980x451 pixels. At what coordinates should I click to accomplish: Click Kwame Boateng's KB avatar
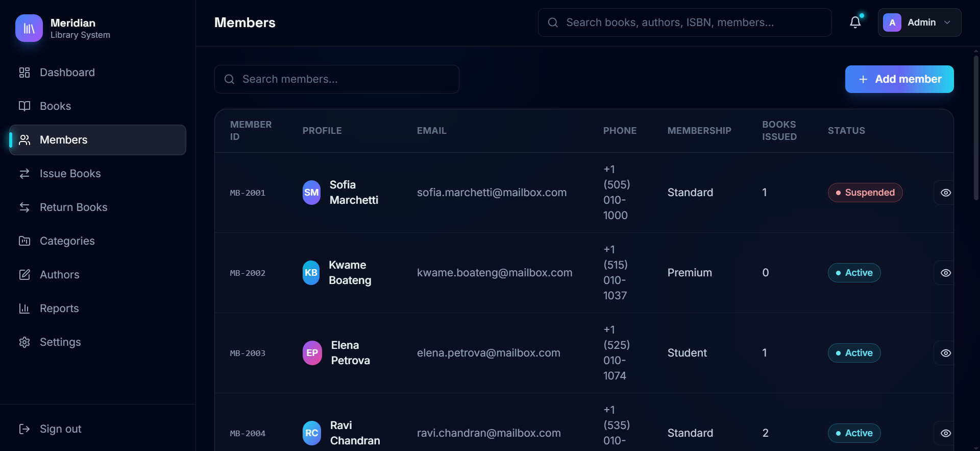click(311, 273)
